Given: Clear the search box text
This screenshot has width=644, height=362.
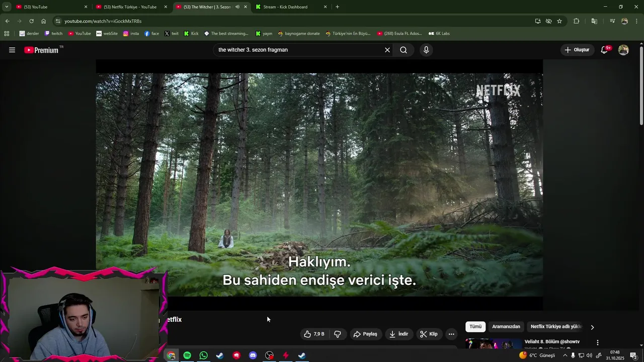Looking at the screenshot, I should point(387,50).
